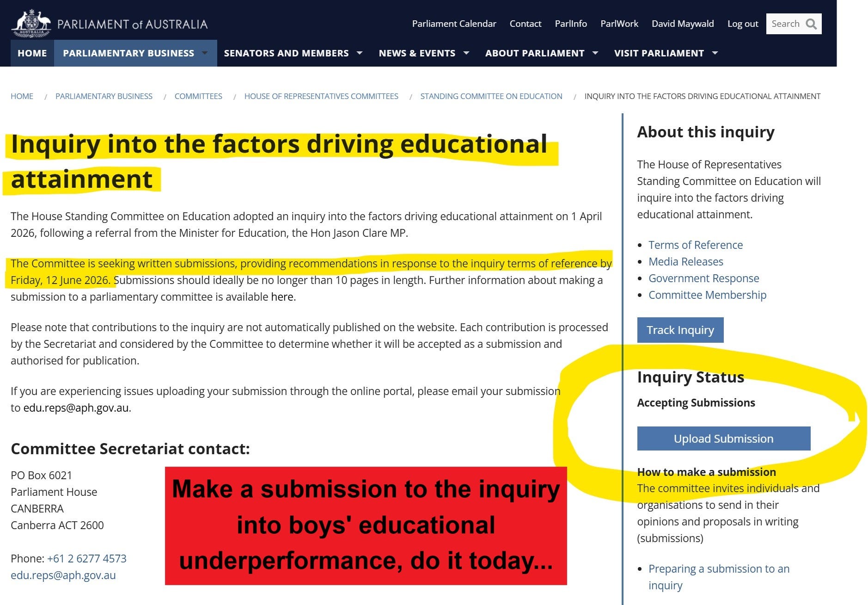Click the 'here' link about making submissions
Image resolution: width=868 pixels, height=605 pixels.
(282, 297)
